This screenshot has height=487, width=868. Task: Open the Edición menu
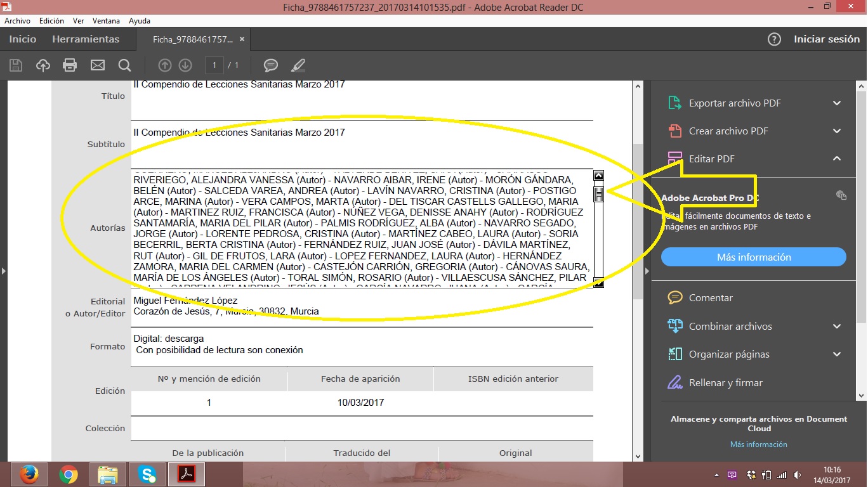[x=51, y=21]
